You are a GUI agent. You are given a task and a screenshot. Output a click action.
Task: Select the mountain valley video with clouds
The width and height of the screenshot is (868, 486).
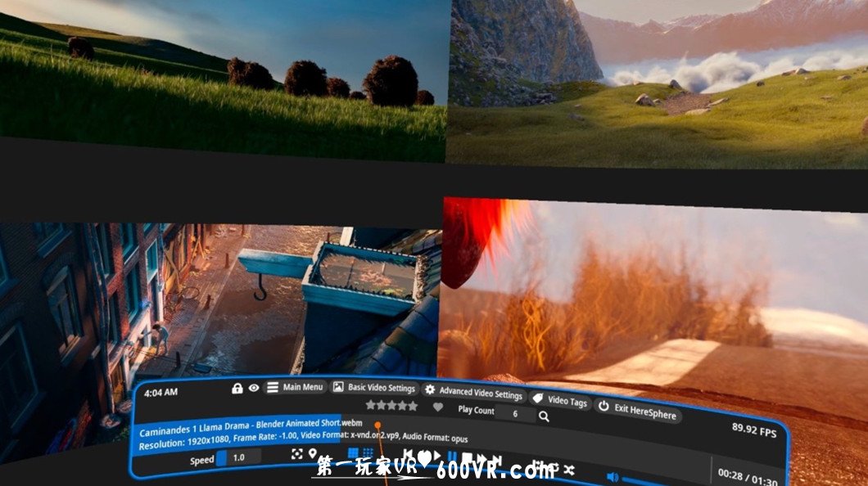coord(658,84)
